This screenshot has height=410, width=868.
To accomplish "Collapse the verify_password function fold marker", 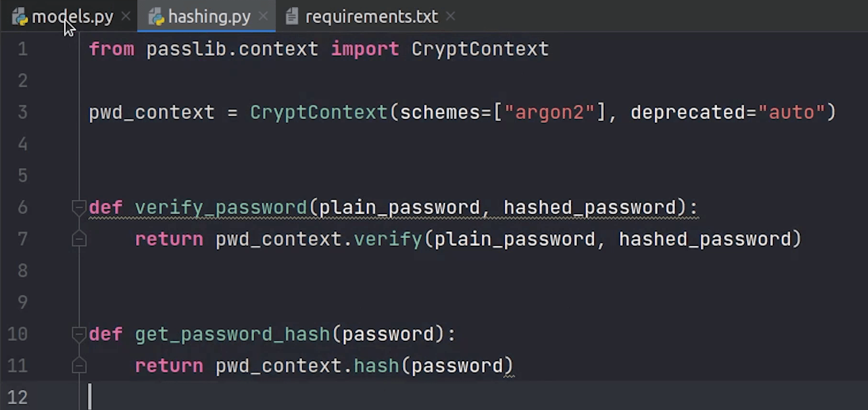I will (79, 207).
